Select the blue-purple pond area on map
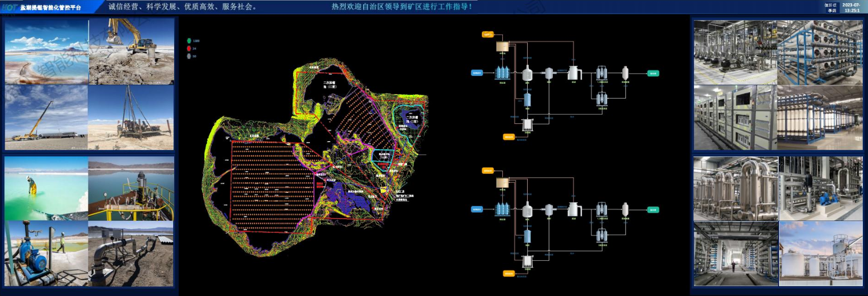This screenshot has height=296, width=868. pos(347,199)
